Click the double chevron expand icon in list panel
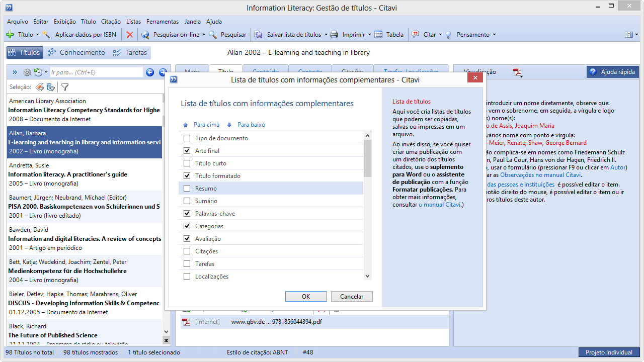The height and width of the screenshot is (362, 644). pyautogui.click(x=15, y=72)
